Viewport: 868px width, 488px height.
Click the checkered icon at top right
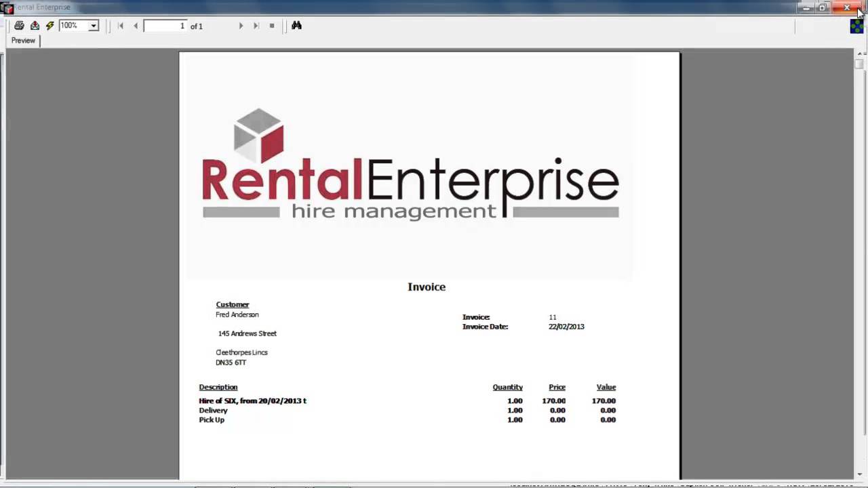click(x=856, y=26)
